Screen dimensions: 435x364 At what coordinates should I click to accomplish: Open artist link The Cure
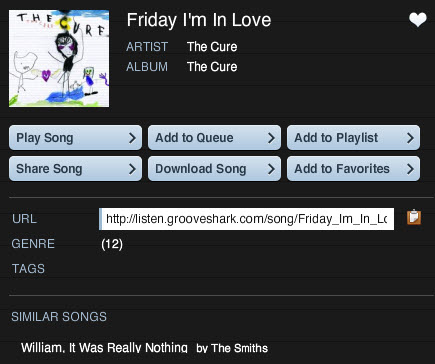pos(212,47)
